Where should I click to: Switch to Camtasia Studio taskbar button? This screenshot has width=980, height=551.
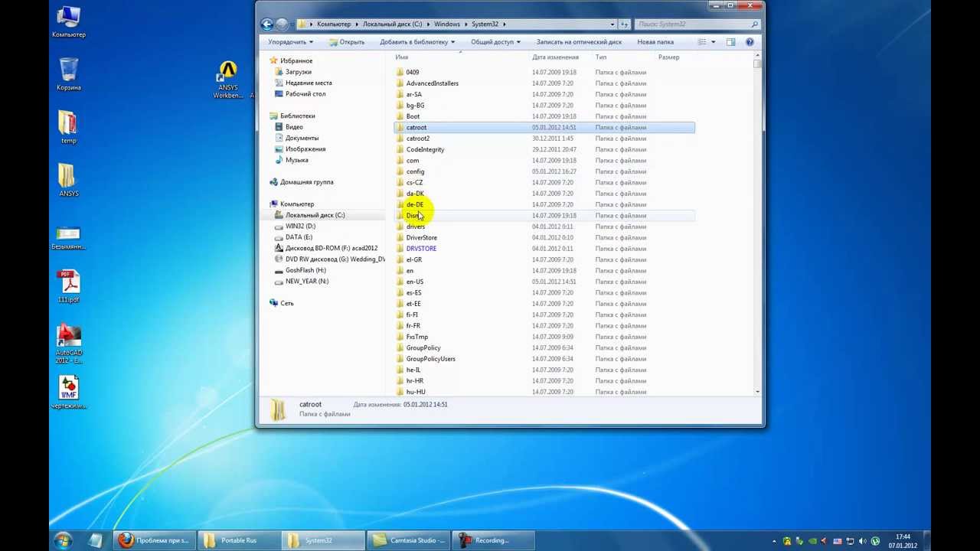(x=409, y=540)
